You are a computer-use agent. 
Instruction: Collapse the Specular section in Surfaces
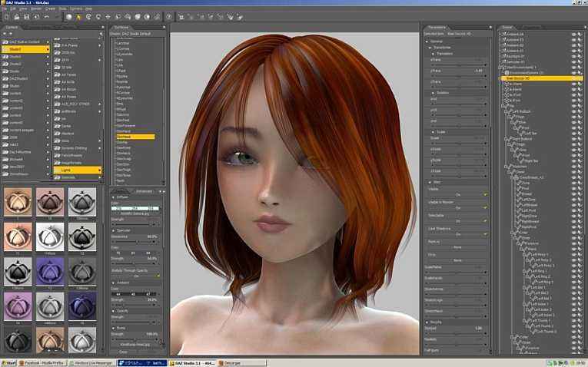point(113,230)
